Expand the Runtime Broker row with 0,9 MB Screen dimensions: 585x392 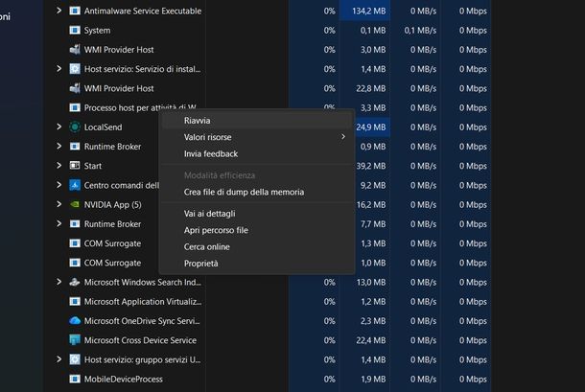pos(58,146)
